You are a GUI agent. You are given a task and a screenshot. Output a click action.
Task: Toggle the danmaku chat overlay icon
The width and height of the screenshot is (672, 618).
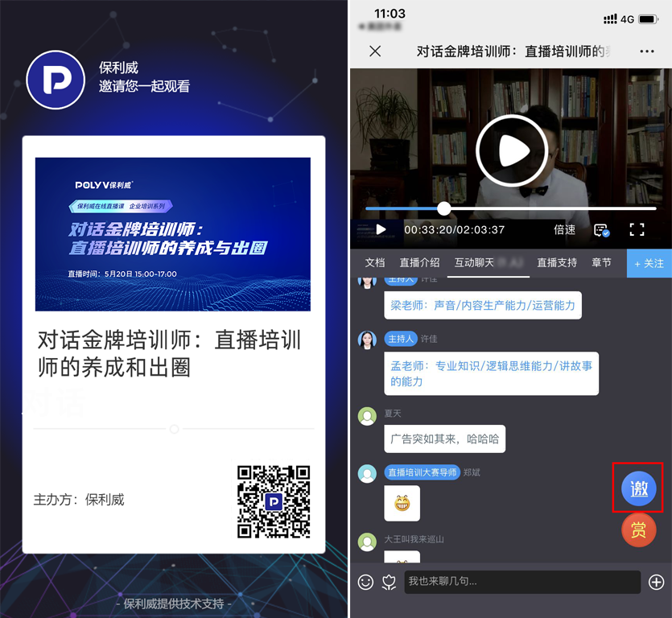pyautogui.click(x=601, y=229)
